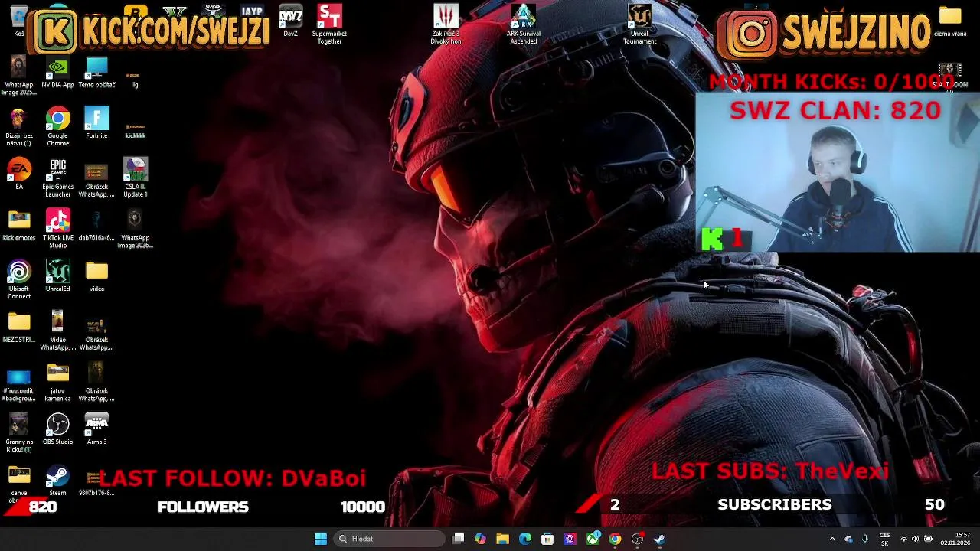Open the Epic Games Launcher shortcut
Screen dimensions: 980x551
click(x=57, y=178)
